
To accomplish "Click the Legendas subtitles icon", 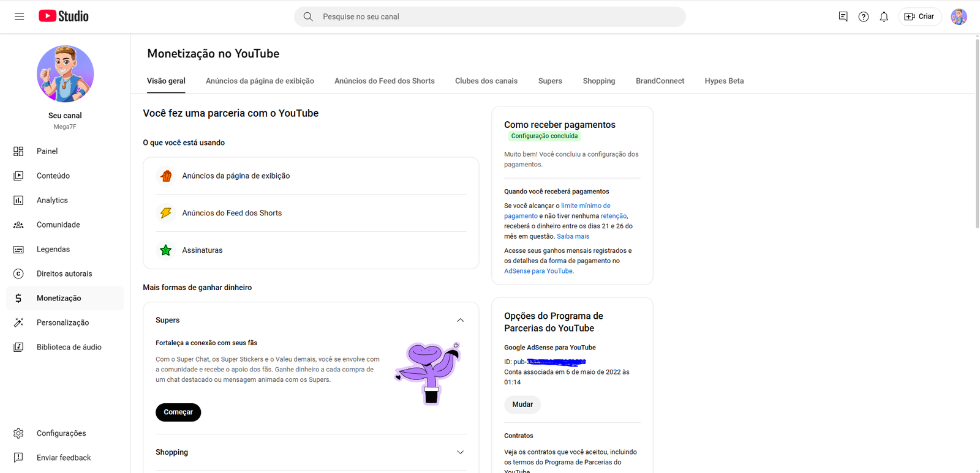I will [x=18, y=249].
